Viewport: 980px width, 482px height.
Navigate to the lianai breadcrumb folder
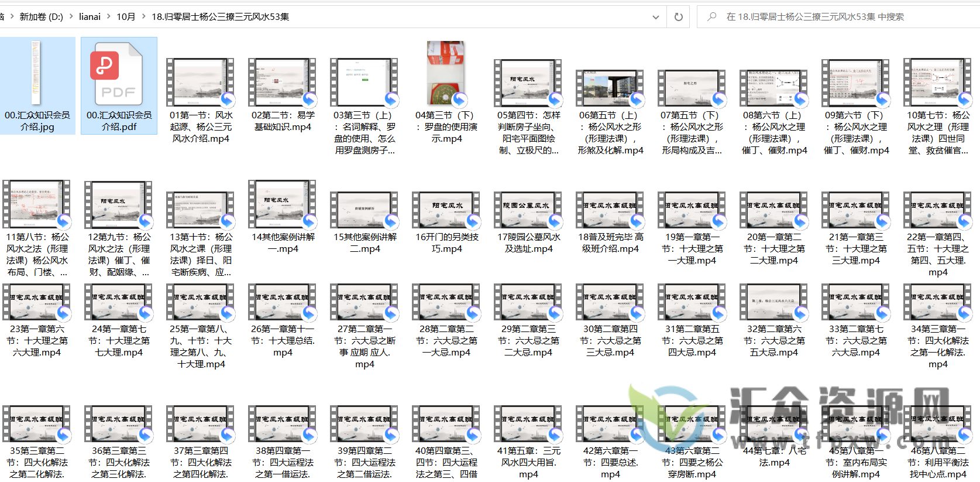[x=90, y=17]
